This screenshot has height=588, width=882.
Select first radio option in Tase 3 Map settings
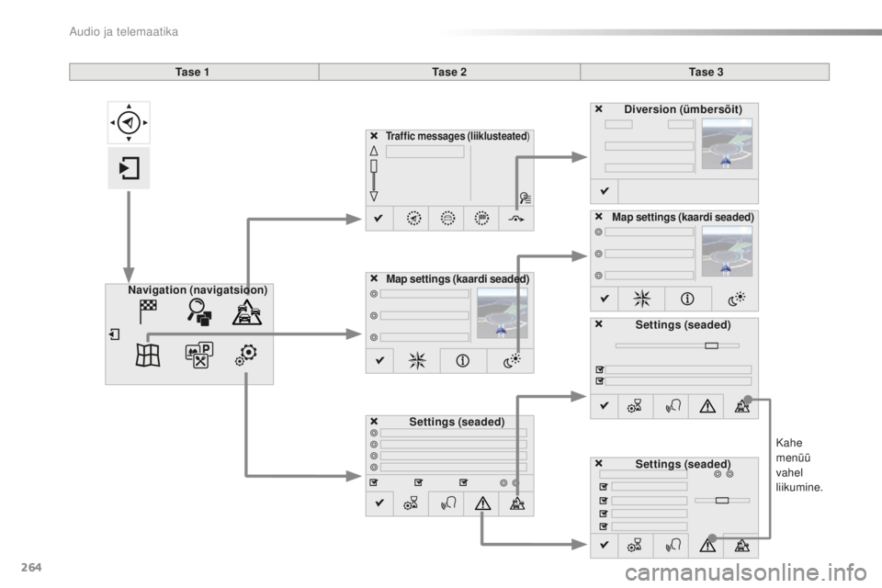[598, 232]
